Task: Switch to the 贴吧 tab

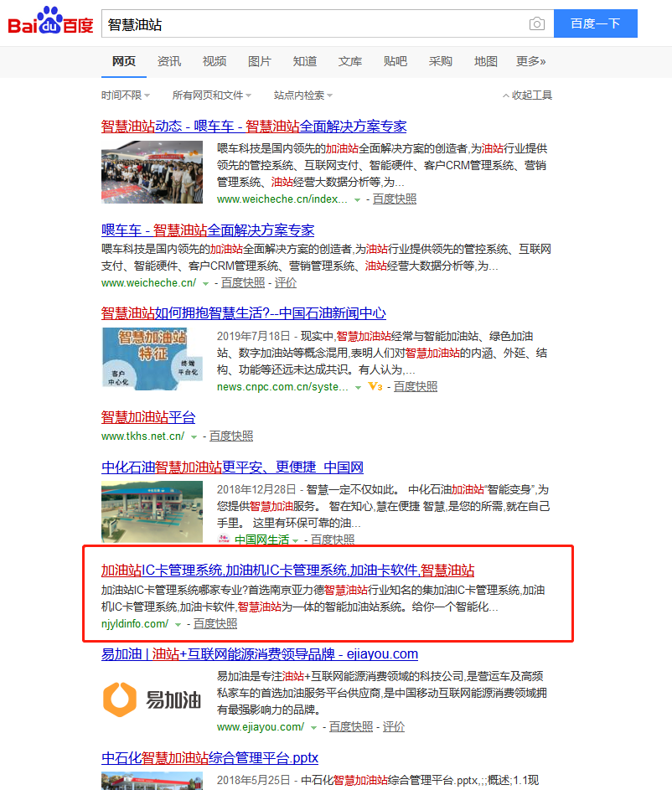Action: [395, 61]
